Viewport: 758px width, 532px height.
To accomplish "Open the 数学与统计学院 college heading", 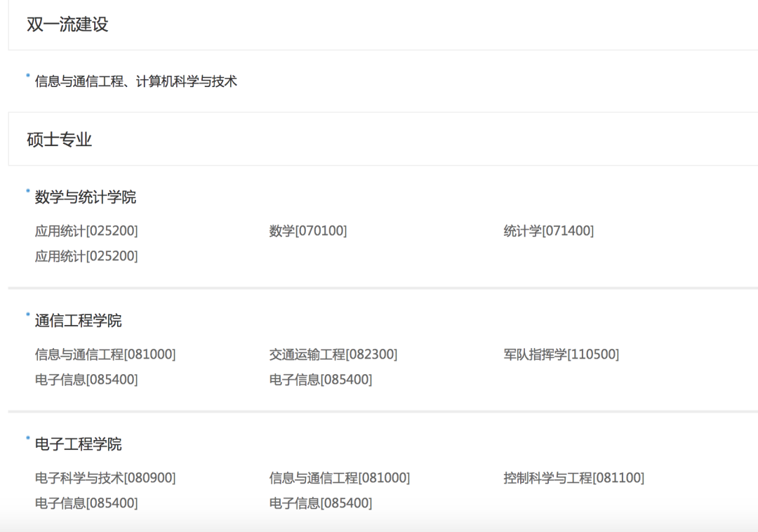I will pyautogui.click(x=86, y=197).
